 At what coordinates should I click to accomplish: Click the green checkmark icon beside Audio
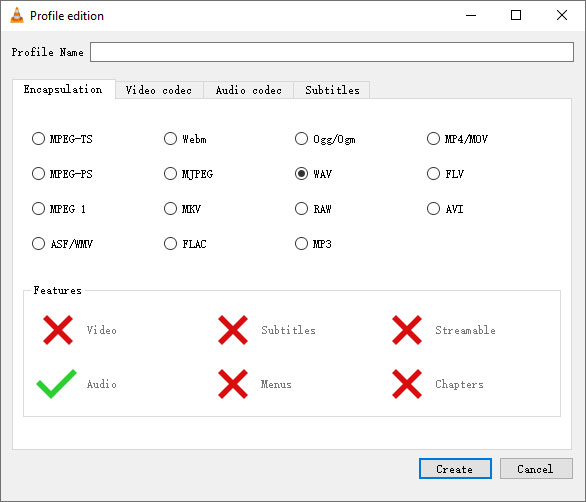tap(56, 384)
